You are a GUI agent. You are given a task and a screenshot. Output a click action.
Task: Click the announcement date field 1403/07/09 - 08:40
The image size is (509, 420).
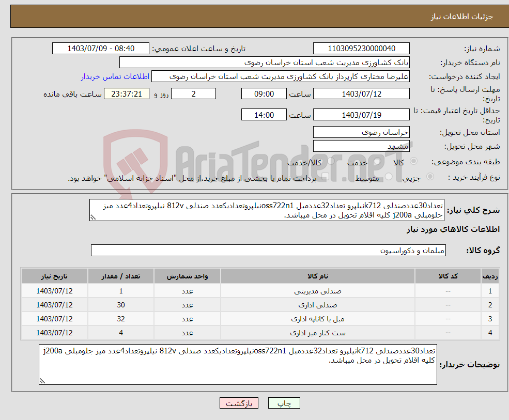click(101, 49)
